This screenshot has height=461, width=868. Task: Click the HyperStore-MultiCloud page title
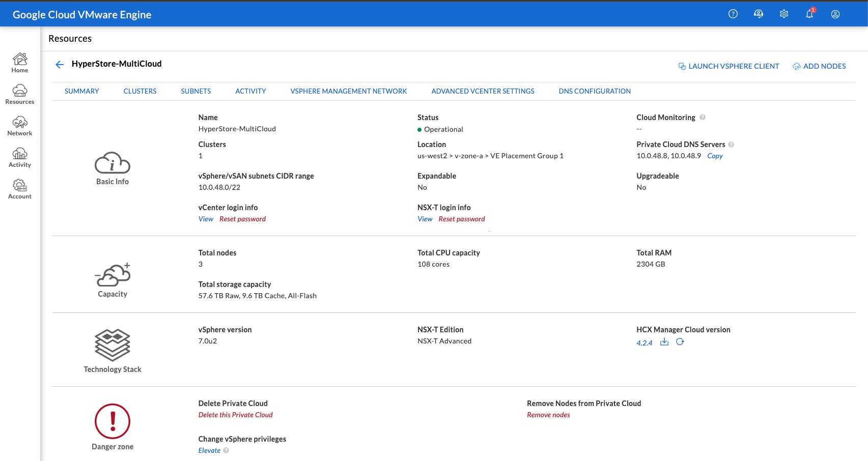tap(117, 64)
